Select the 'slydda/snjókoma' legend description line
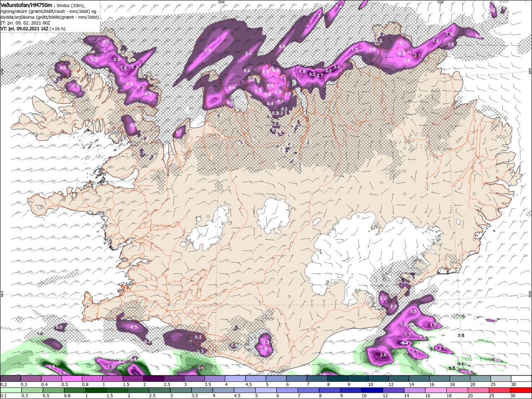The height and width of the screenshot is (399, 532). 49,17
